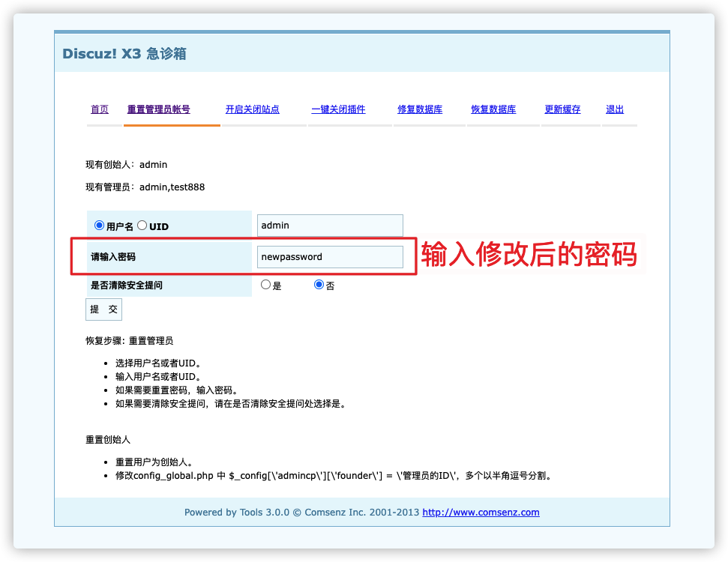Focus the username field containing admin
The width and height of the screenshot is (728, 562).
click(x=330, y=226)
